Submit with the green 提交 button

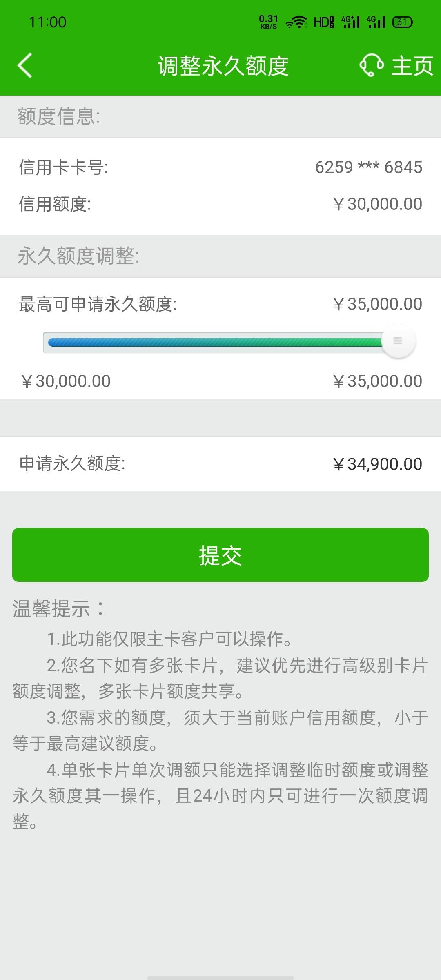220,555
